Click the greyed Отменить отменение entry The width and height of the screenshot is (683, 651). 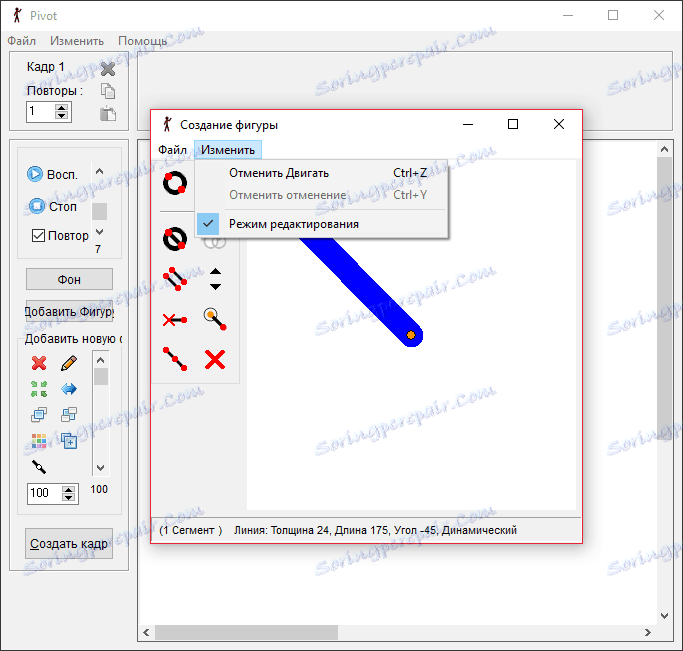[x=321, y=195]
